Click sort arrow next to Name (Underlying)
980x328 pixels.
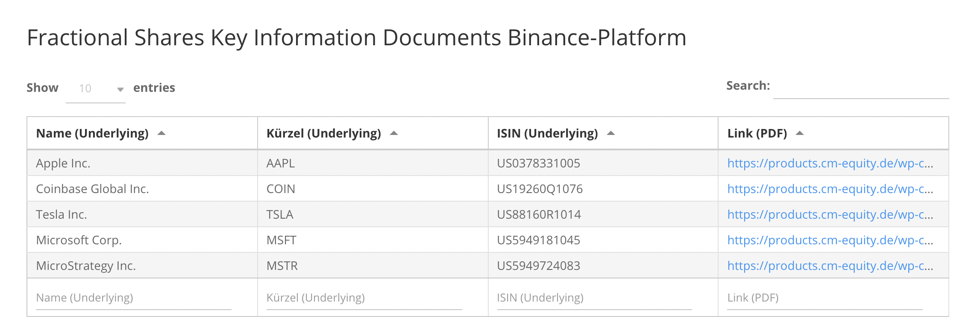(x=161, y=133)
